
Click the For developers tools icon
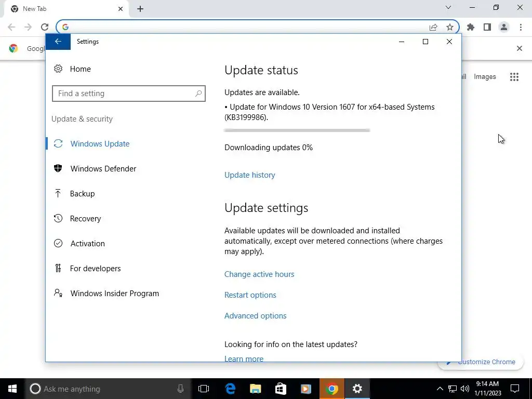pyautogui.click(x=58, y=269)
